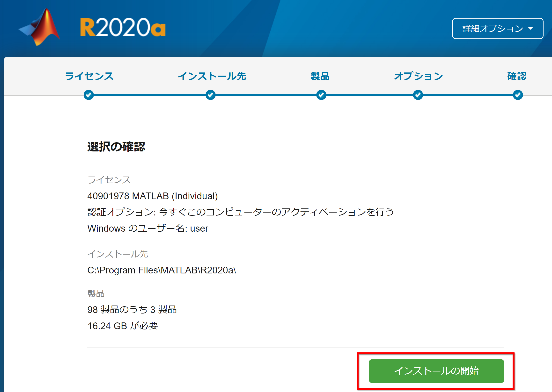Click the progress line between 製品 and オプション

(x=370, y=95)
